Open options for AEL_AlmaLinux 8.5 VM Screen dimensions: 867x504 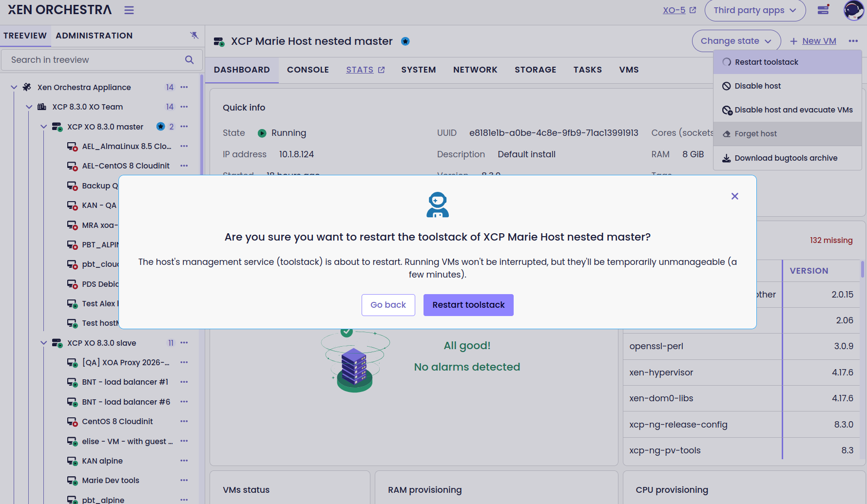[184, 146]
